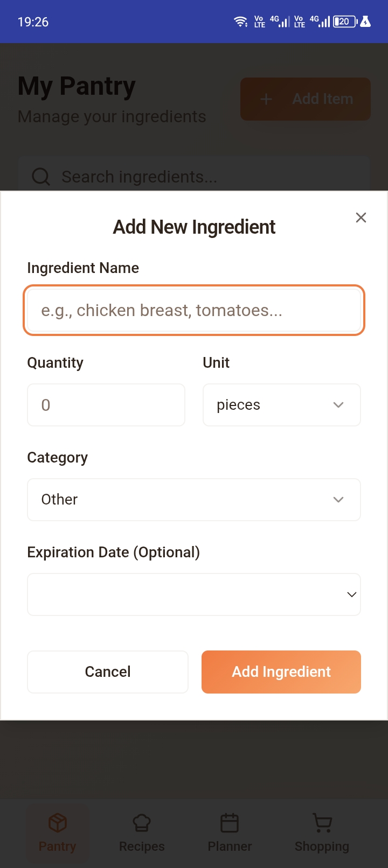Close the Add New Ingredient dialog
The image size is (388, 868).
coord(361,218)
